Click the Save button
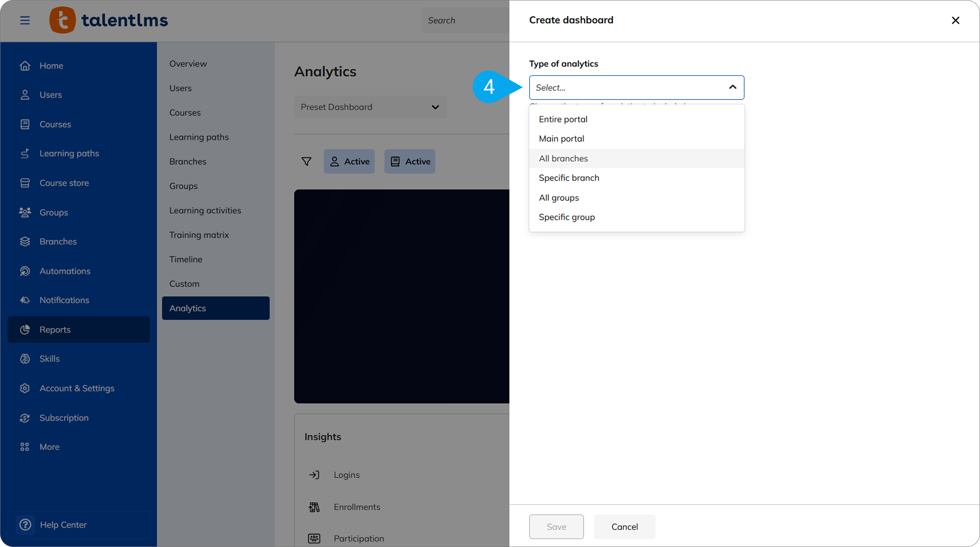 pos(556,527)
